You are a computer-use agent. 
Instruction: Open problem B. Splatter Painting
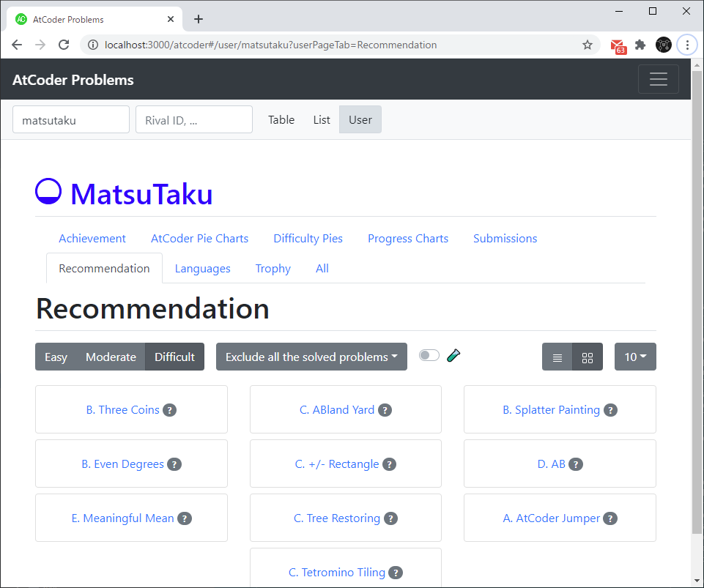[x=552, y=410]
